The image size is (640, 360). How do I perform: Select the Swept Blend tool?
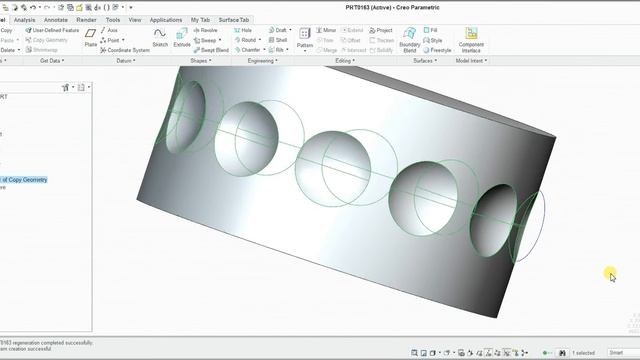click(x=211, y=50)
